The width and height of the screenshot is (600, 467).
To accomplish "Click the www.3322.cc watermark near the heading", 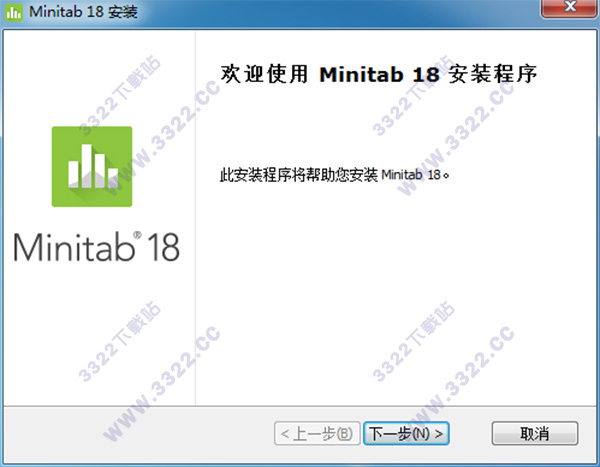I will (457, 138).
